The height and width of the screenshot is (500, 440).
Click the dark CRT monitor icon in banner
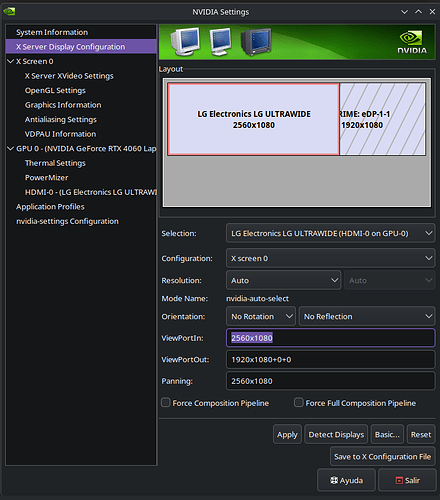pos(256,42)
